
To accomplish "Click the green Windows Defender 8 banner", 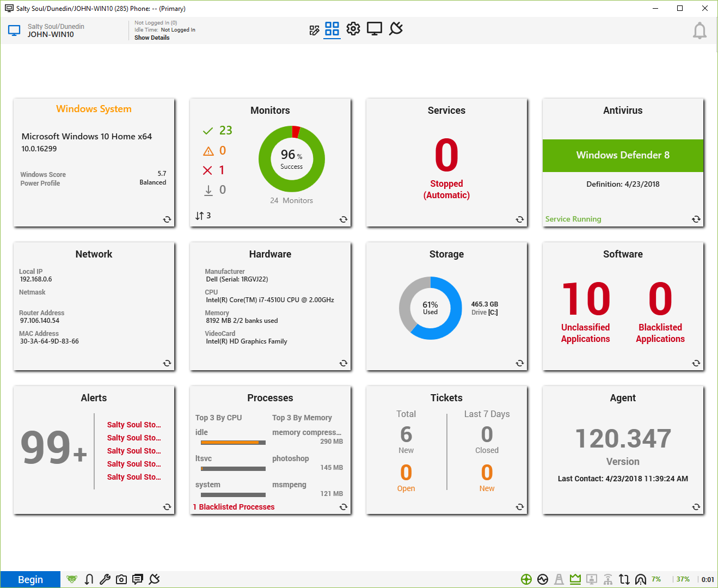I will 623,155.
